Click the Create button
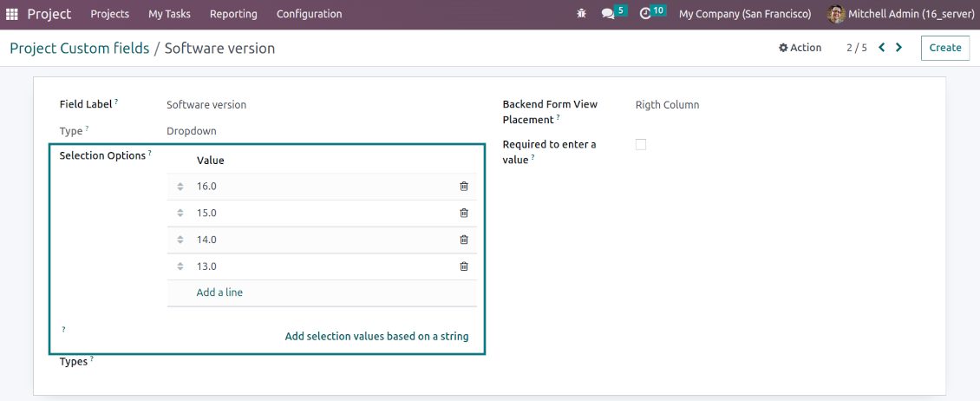The height and width of the screenshot is (401, 980). [x=945, y=48]
